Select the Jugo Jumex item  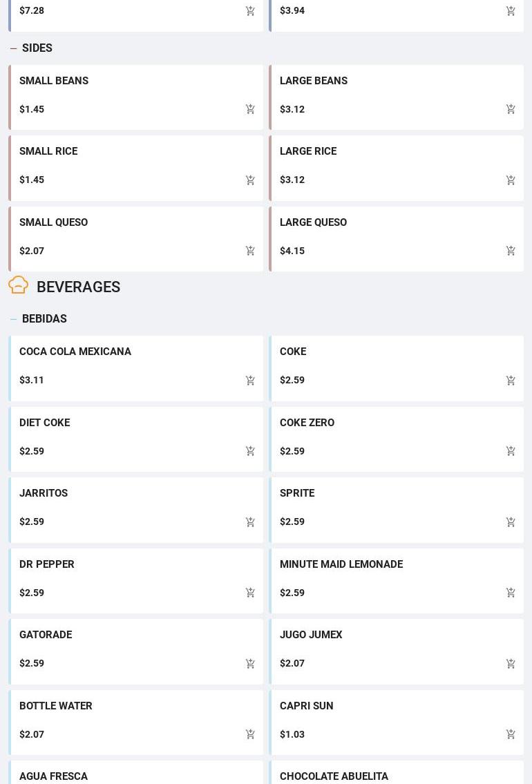(x=311, y=635)
